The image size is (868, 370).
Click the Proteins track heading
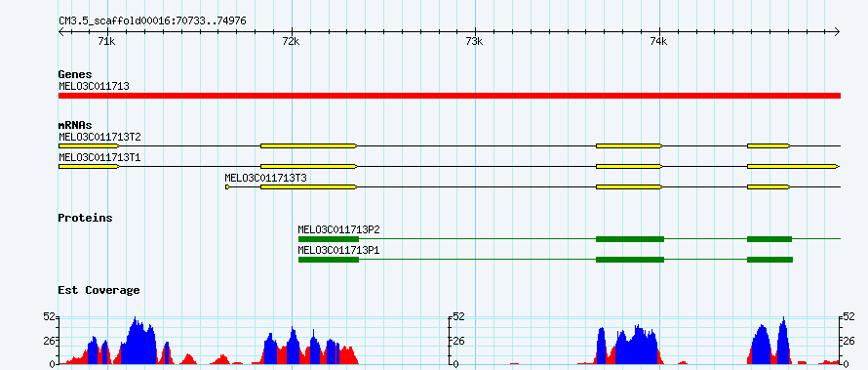[85, 218]
